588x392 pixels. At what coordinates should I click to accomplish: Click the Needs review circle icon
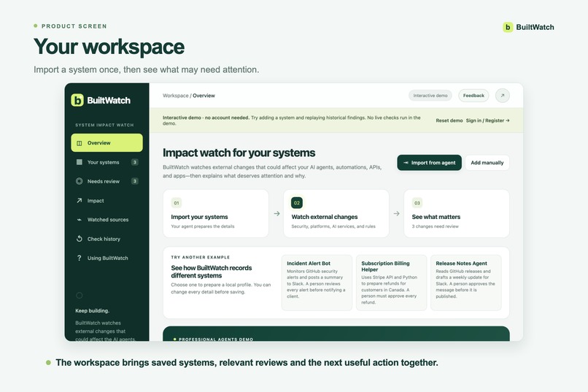pos(79,181)
